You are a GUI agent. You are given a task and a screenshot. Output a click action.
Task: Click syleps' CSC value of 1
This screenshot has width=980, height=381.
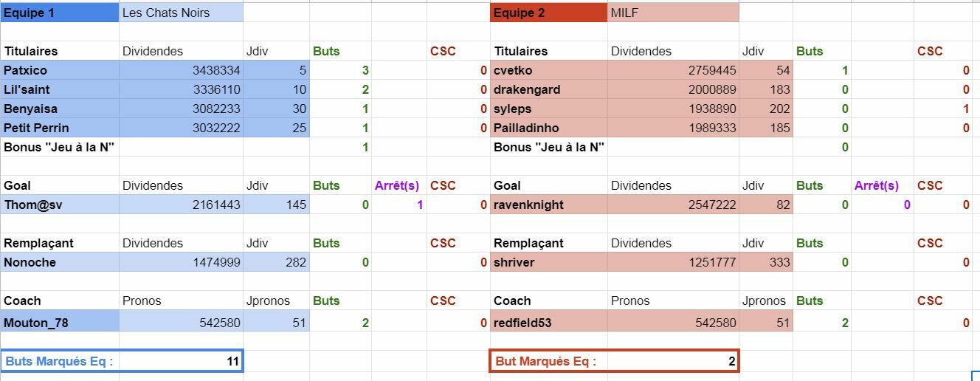[943, 109]
